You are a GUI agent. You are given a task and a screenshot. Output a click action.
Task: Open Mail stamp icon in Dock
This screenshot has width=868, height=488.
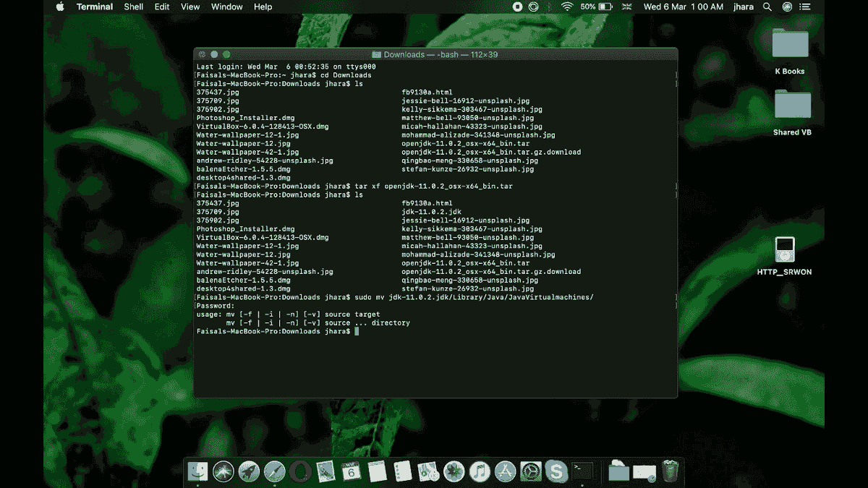tap(325, 471)
